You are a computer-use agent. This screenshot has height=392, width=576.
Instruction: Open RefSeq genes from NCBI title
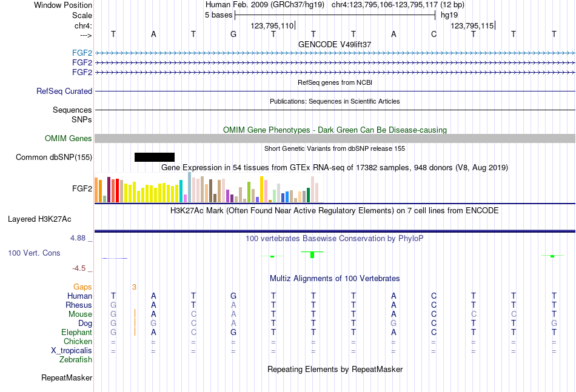pyautogui.click(x=335, y=82)
